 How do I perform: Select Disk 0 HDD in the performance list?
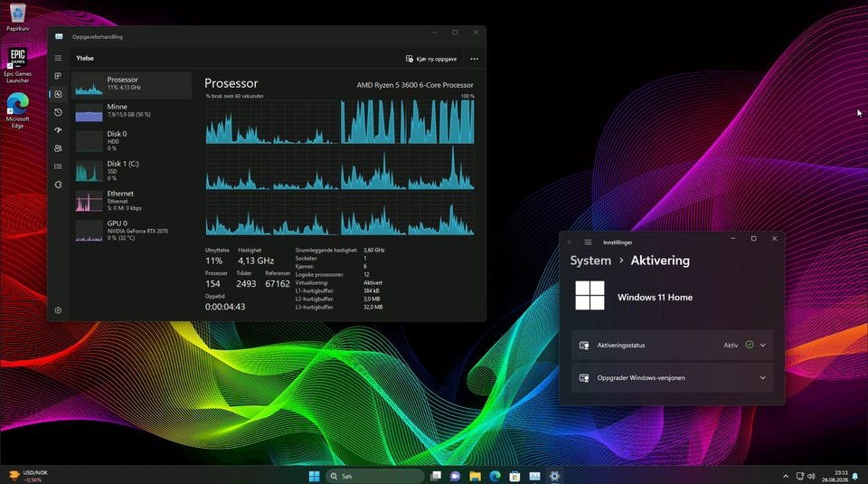pyautogui.click(x=132, y=140)
